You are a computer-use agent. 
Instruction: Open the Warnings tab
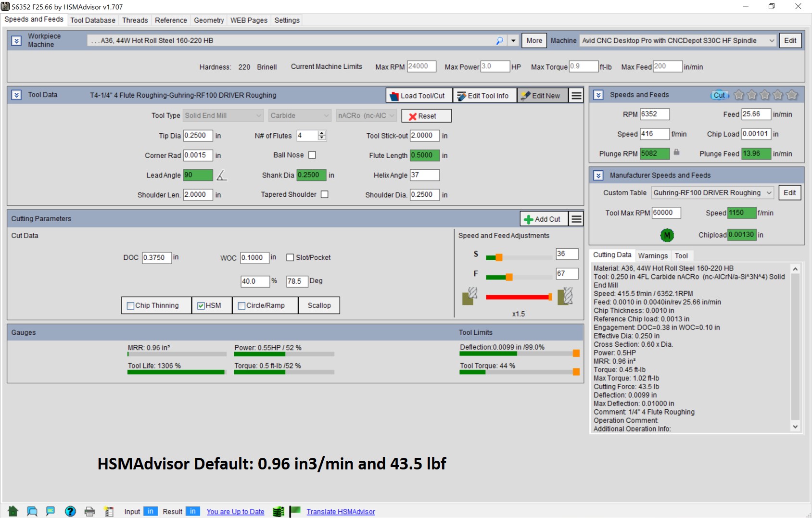click(653, 256)
